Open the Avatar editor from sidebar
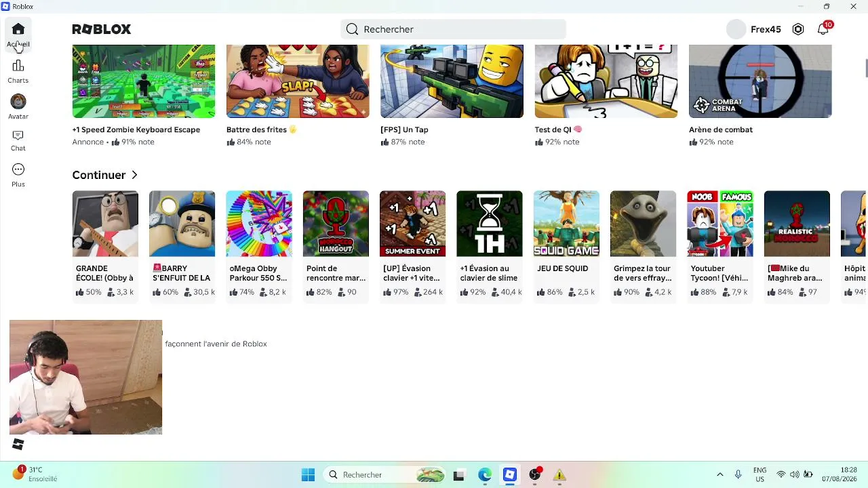868x488 pixels. pos(18,107)
